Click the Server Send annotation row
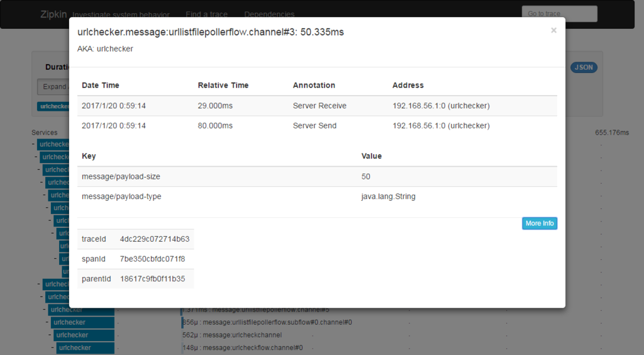Image resolution: width=644 pixels, height=355 pixels. pos(317,126)
